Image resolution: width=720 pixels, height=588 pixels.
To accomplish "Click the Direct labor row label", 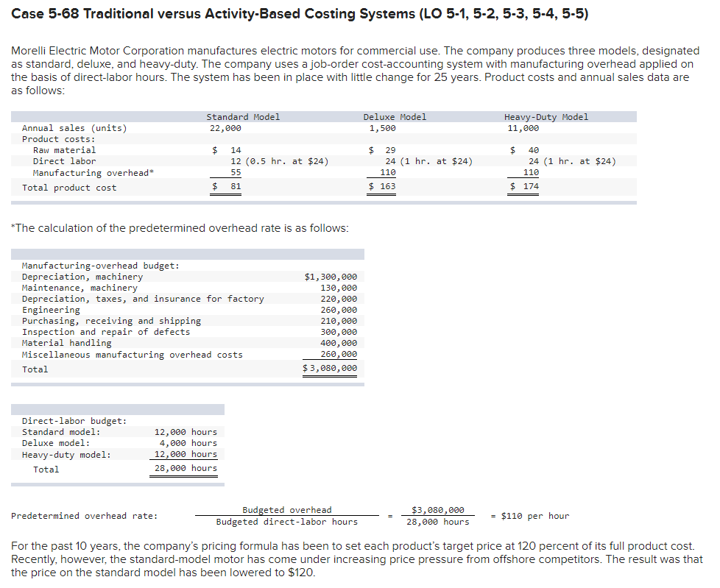I will pos(64,161).
